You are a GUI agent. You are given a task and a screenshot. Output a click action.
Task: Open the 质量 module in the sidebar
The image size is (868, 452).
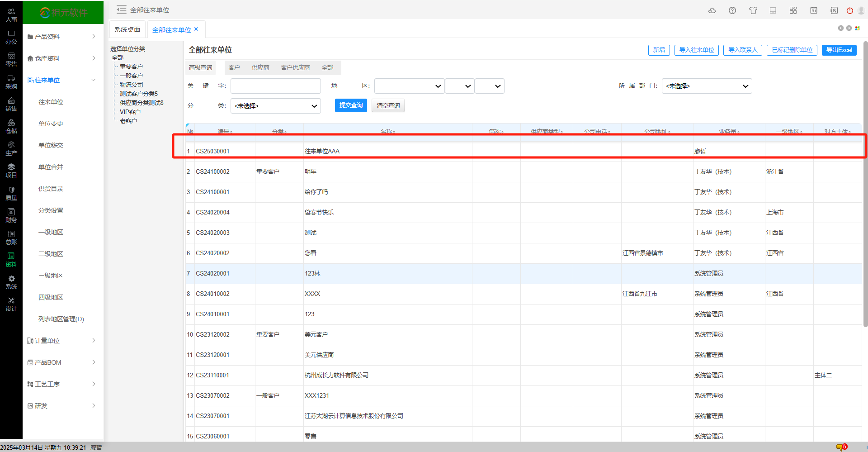tap(11, 193)
